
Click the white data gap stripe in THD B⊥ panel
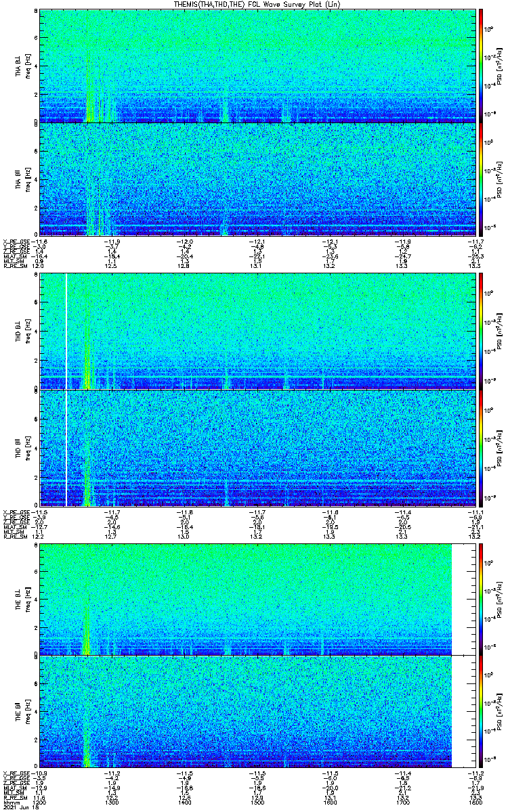point(66,332)
